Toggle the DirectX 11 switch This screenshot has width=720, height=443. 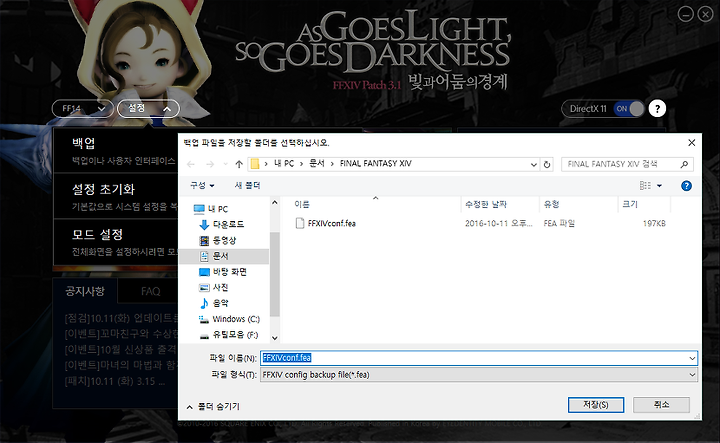click(629, 109)
